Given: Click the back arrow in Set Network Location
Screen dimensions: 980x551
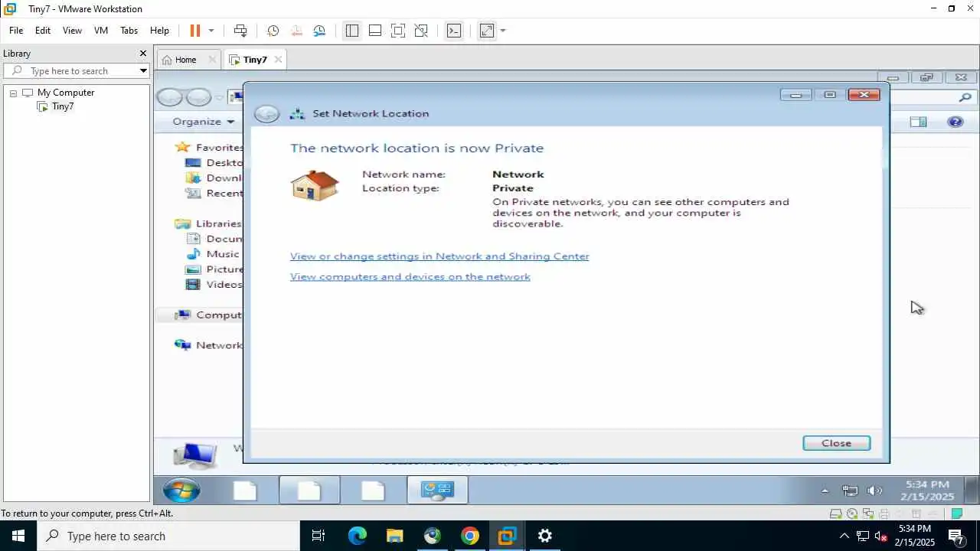Looking at the screenshot, I should (x=266, y=113).
